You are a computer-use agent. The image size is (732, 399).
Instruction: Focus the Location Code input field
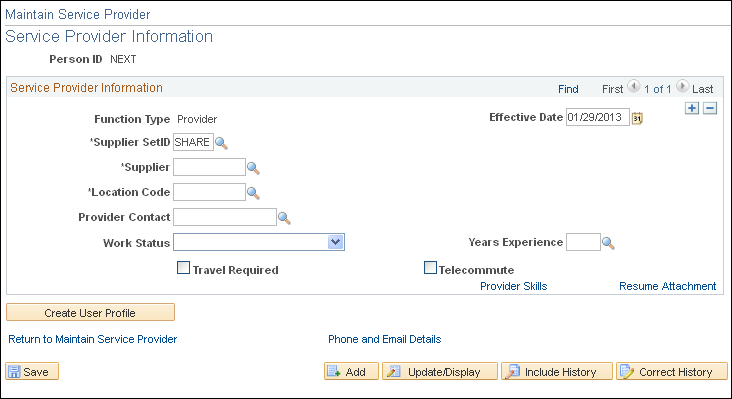point(209,192)
